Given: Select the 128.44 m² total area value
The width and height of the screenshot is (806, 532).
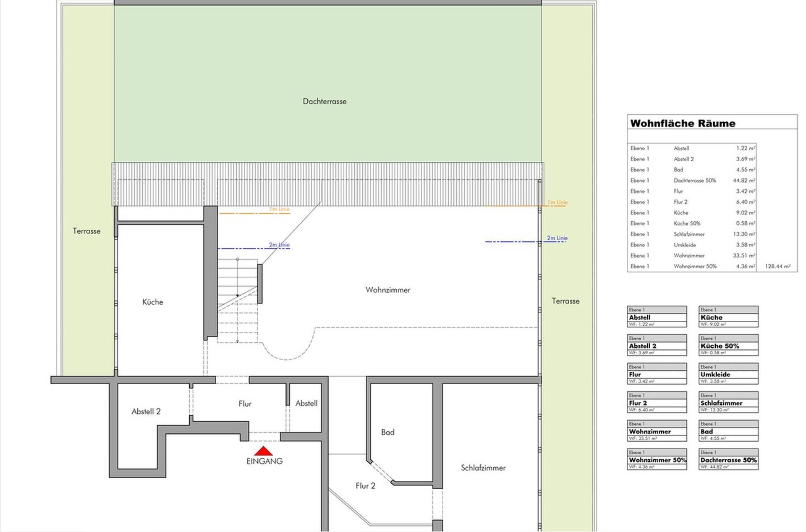Looking at the screenshot, I should click(777, 266).
